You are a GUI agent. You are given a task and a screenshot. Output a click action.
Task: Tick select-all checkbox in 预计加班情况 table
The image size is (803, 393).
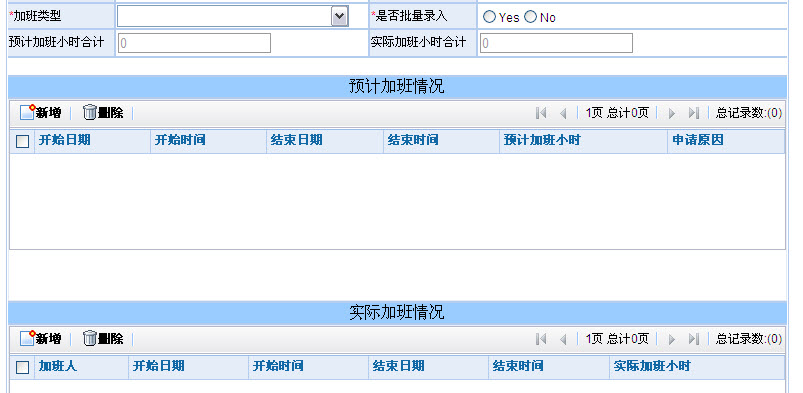(22, 141)
